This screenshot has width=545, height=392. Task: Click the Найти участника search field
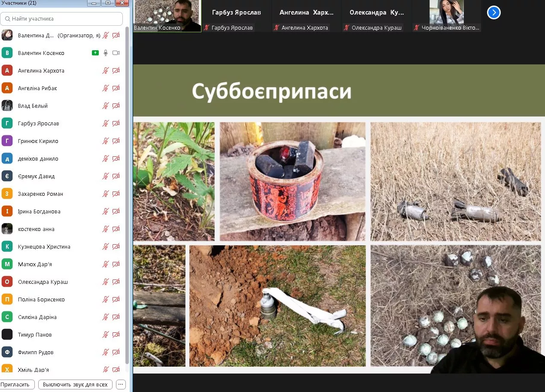pyautogui.click(x=64, y=19)
